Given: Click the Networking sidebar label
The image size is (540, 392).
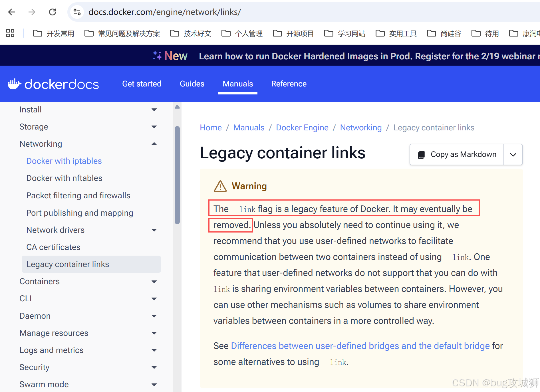Looking at the screenshot, I should 41,144.
